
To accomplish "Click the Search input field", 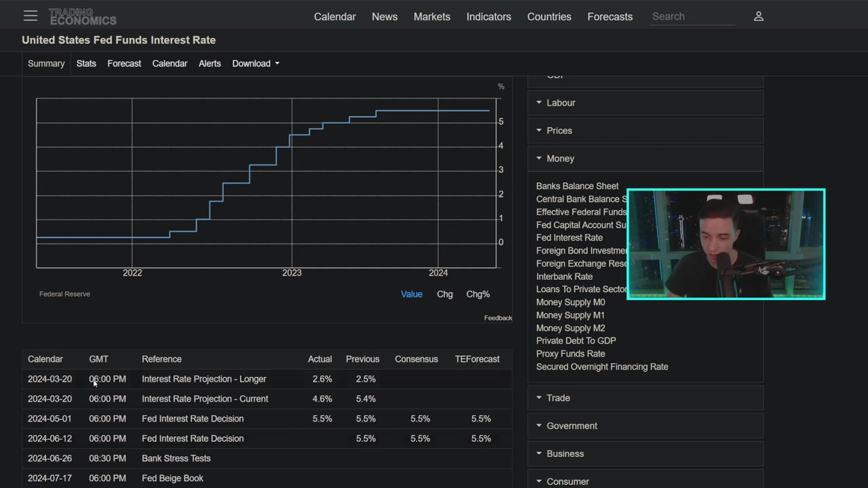I will click(692, 16).
